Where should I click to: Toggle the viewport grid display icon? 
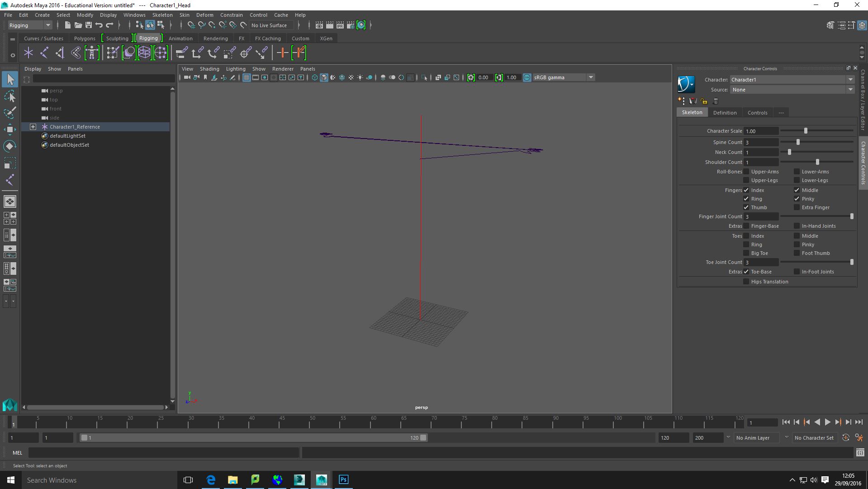tap(247, 77)
